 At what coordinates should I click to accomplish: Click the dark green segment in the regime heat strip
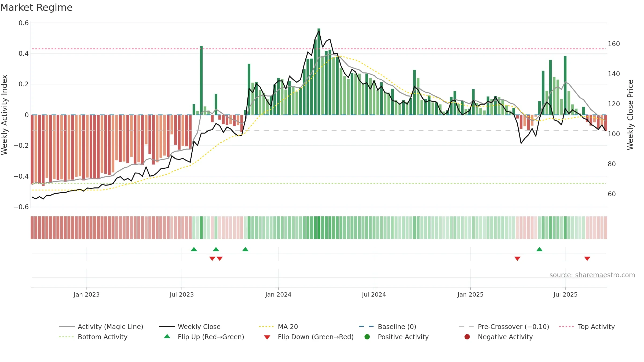(x=319, y=228)
